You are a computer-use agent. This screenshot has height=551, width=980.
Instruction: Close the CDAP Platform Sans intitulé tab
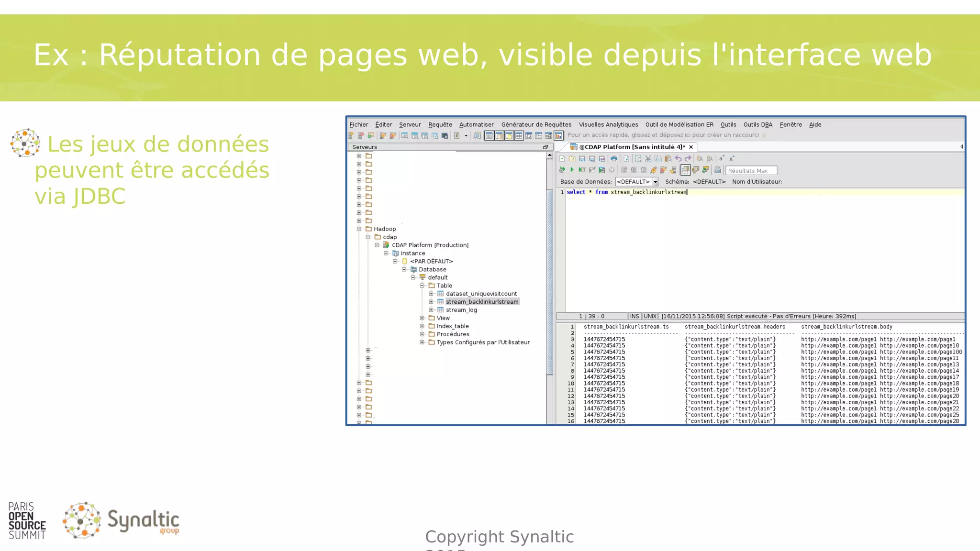pyautogui.click(x=691, y=147)
